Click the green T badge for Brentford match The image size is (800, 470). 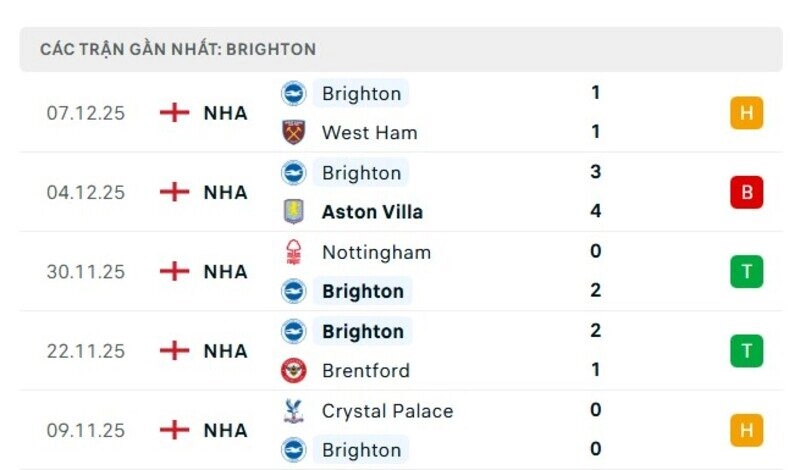tap(746, 351)
